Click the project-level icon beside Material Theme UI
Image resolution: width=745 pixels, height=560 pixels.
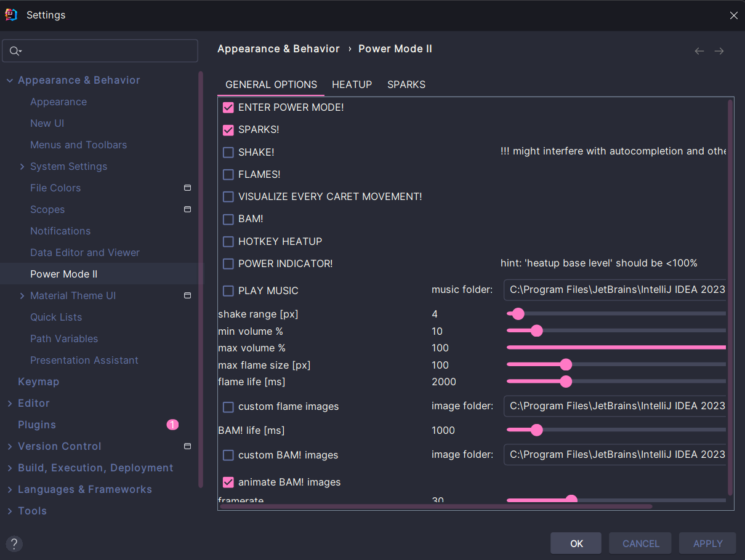188,295
